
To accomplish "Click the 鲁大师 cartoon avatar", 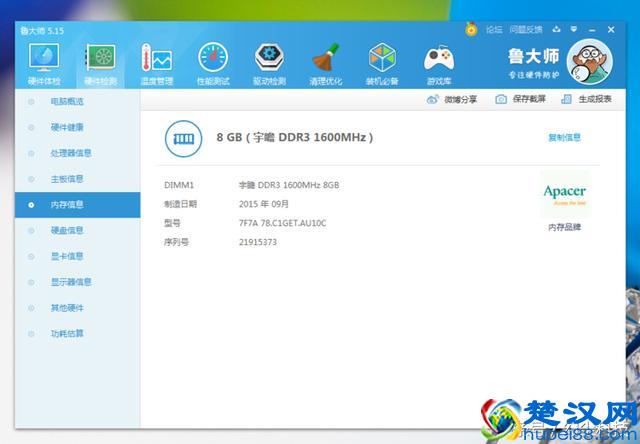I will (590, 62).
